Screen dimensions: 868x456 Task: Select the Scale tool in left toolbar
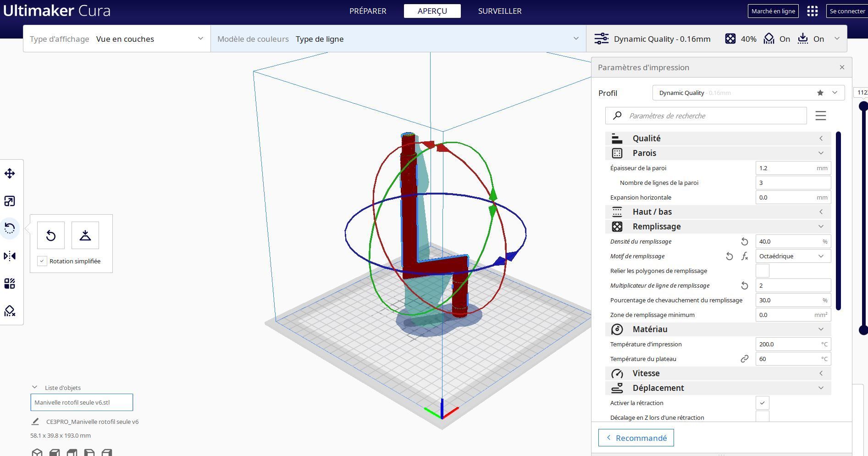pyautogui.click(x=10, y=201)
